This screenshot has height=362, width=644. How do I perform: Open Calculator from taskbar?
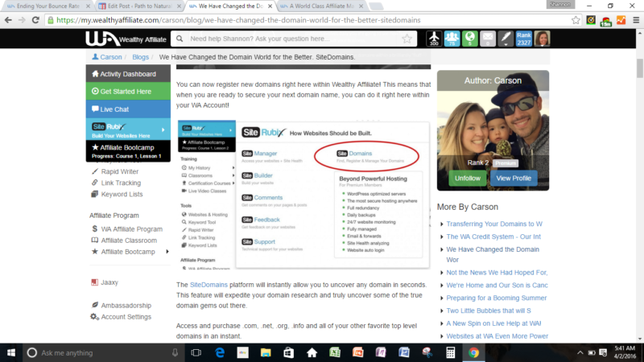pos(450,352)
